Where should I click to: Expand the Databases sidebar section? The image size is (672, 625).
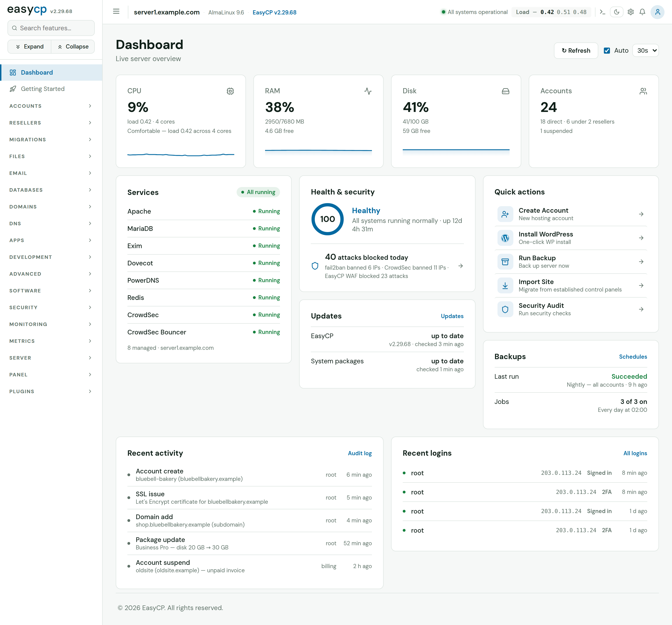click(x=51, y=190)
